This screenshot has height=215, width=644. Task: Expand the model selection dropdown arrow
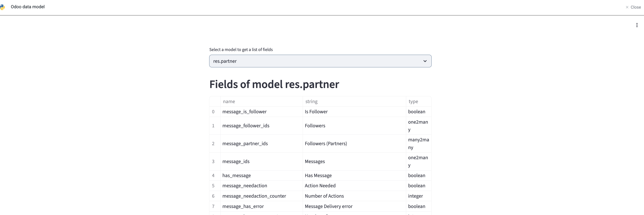425,61
